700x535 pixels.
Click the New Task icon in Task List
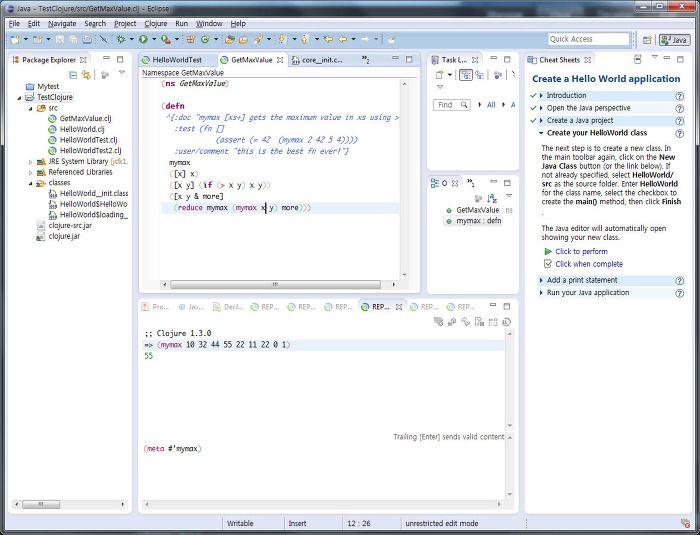pyautogui.click(x=440, y=75)
